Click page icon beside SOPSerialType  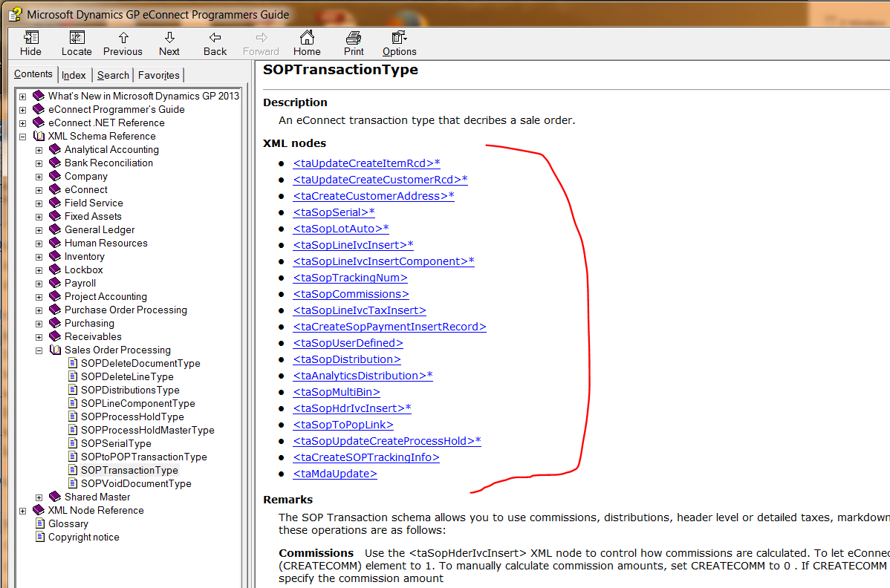(73, 443)
